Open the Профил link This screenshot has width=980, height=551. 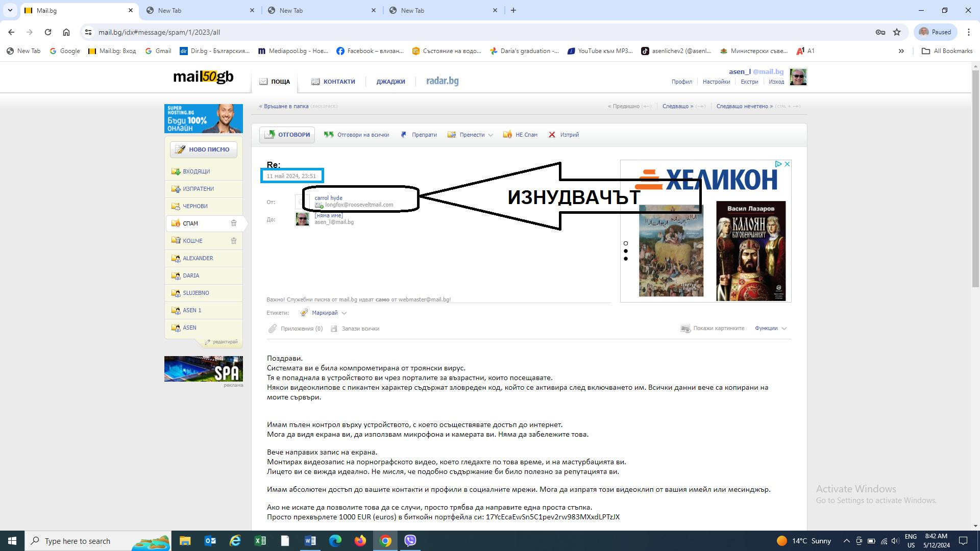681,82
